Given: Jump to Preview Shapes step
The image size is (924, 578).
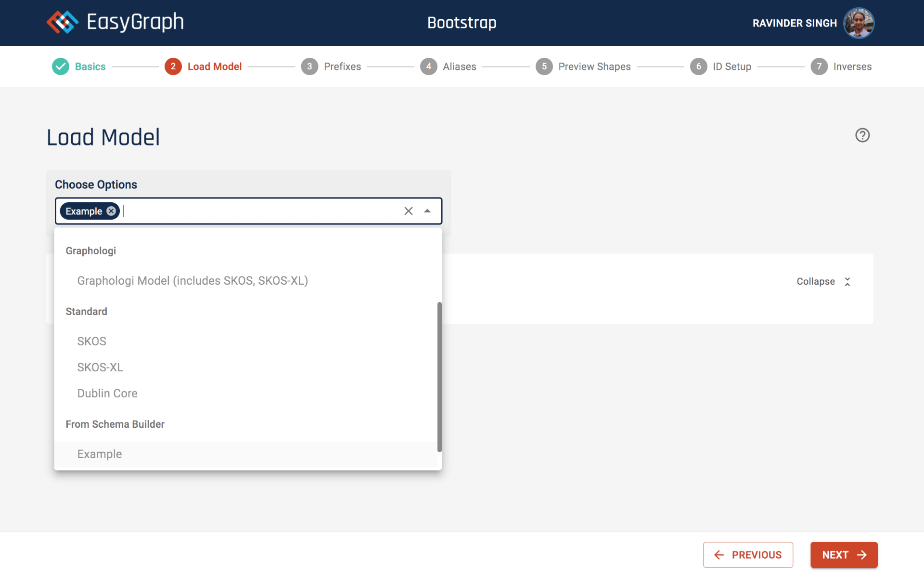Looking at the screenshot, I should [x=594, y=66].
